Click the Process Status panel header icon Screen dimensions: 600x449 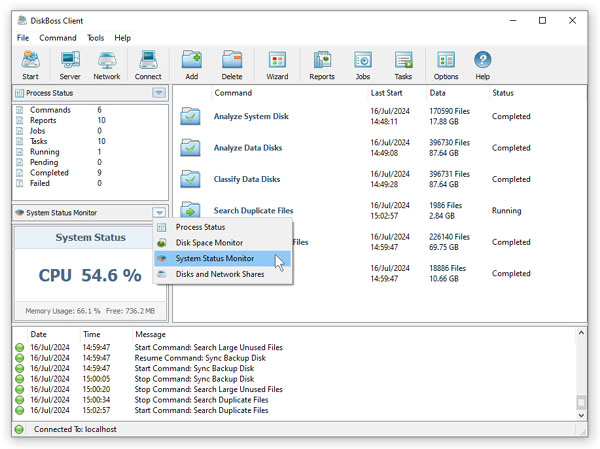pos(19,93)
